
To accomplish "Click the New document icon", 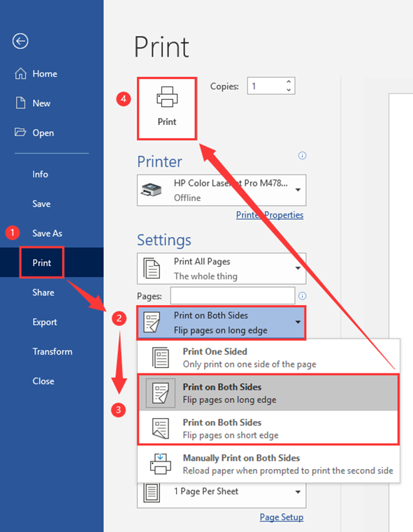I will pos(21,103).
